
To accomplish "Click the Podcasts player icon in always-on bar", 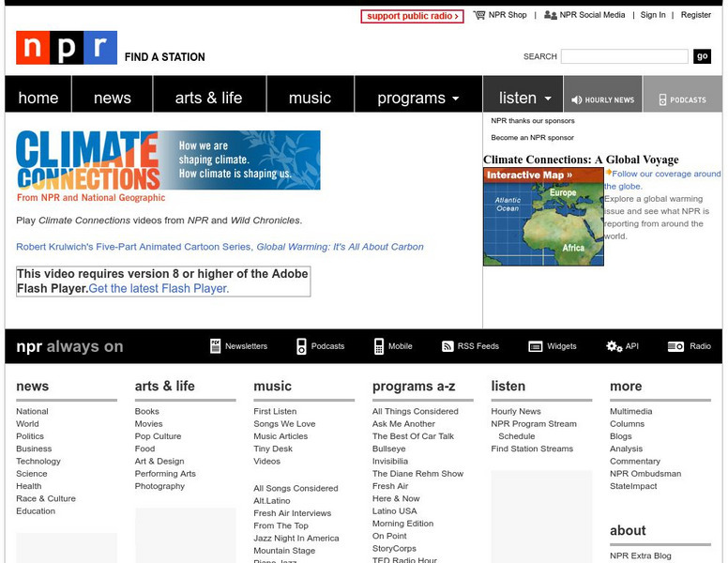I will (301, 346).
